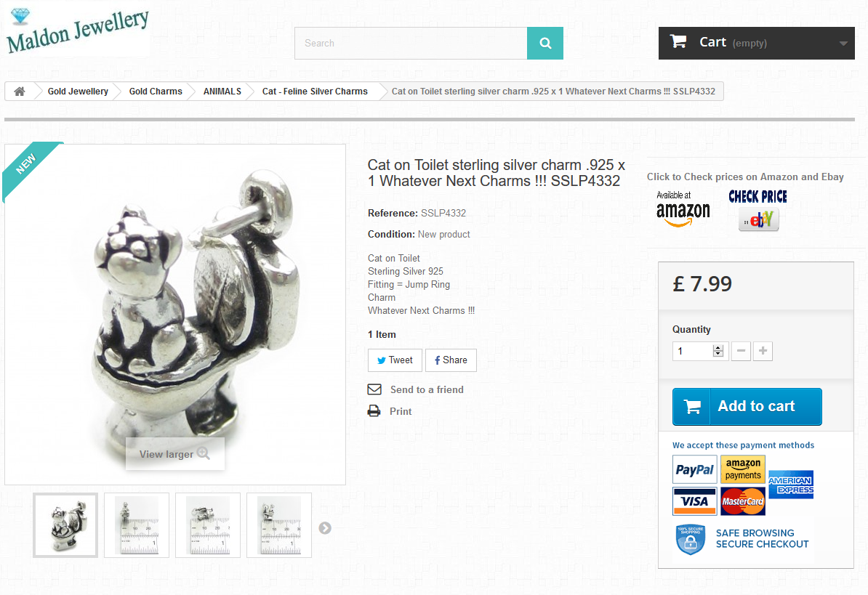Share product on Twitter with Tweet
Screen dimensions: 868x595
click(395, 360)
